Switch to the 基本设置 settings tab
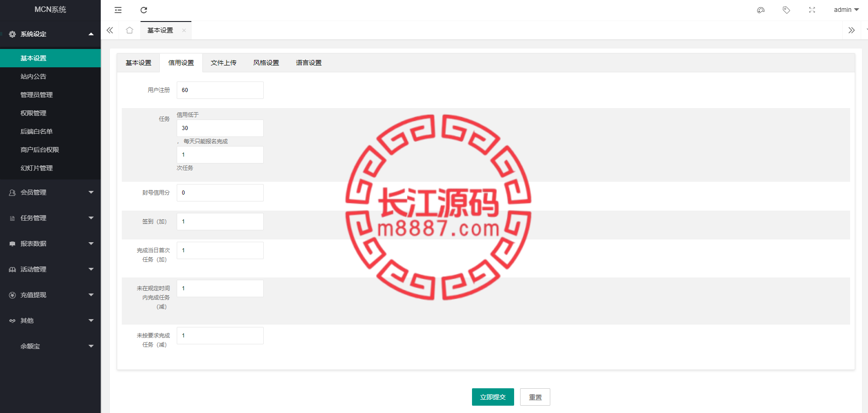The image size is (868, 413). (138, 63)
